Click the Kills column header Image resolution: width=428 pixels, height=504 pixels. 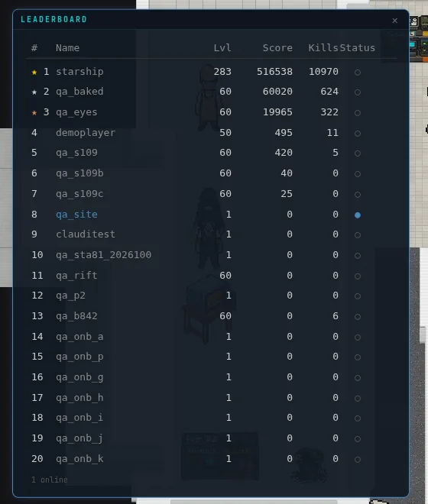323,48
